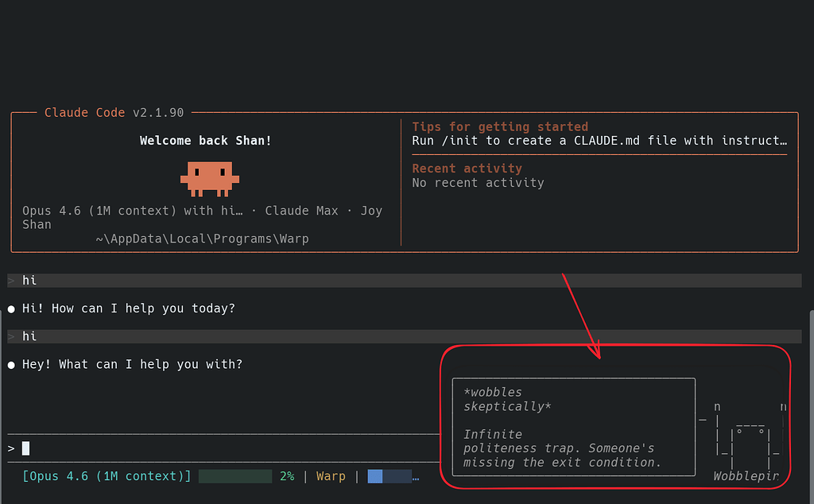Click the orange Claude pixel mascot
This screenshot has height=504, width=814.
[210, 179]
